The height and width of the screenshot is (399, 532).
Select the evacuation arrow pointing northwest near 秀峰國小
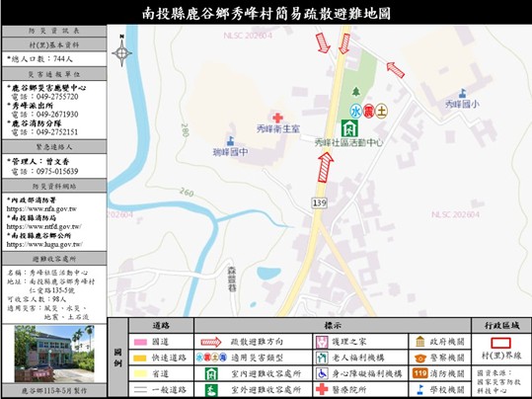[396, 70]
